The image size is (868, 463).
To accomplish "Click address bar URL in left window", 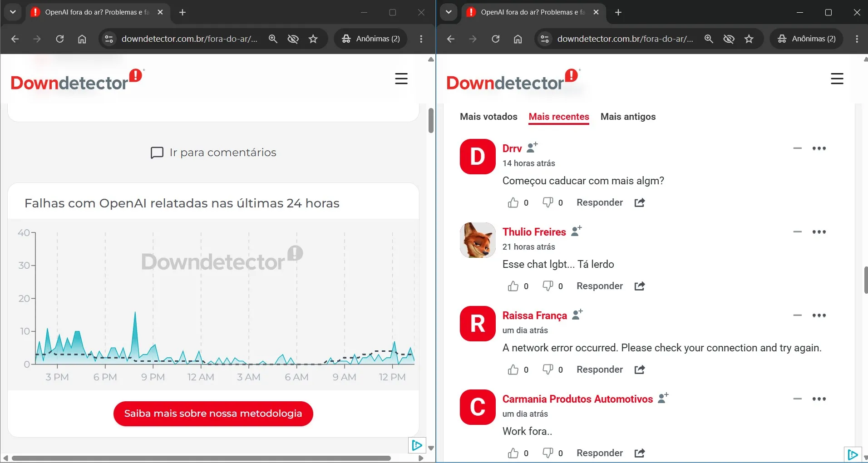I will click(x=190, y=39).
